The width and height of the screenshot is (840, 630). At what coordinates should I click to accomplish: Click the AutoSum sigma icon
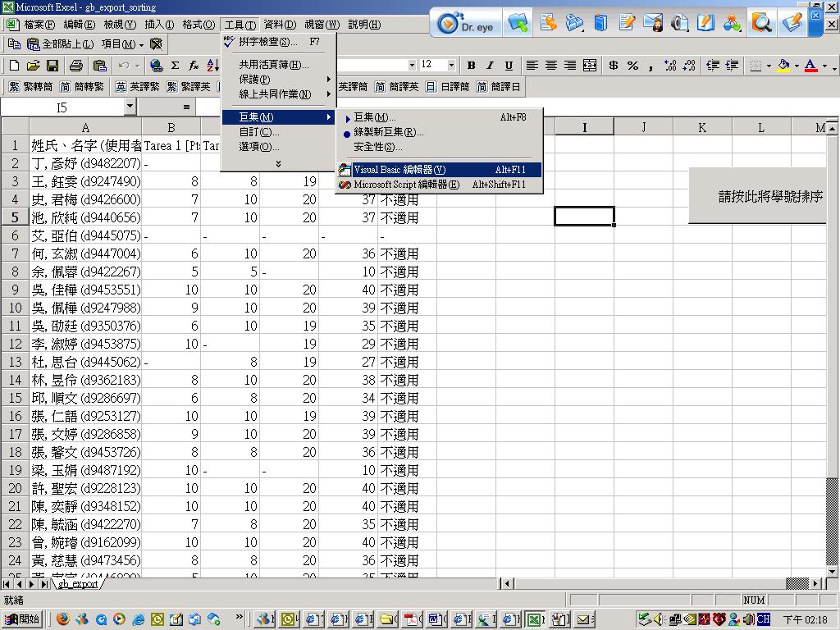175,66
